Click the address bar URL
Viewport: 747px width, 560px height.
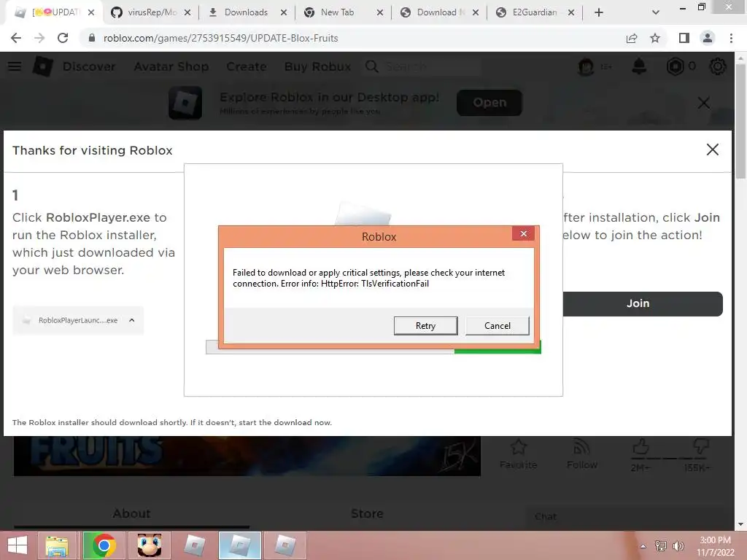coord(220,38)
